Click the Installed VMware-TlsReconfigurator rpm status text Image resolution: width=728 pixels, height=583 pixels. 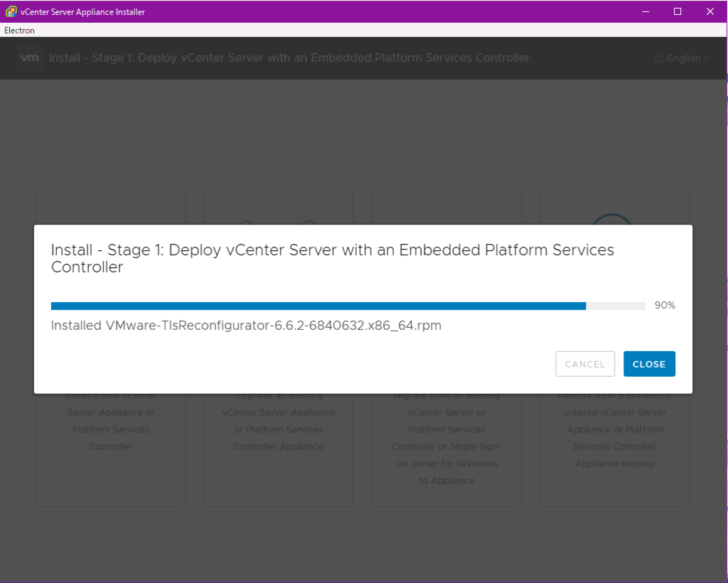(246, 326)
